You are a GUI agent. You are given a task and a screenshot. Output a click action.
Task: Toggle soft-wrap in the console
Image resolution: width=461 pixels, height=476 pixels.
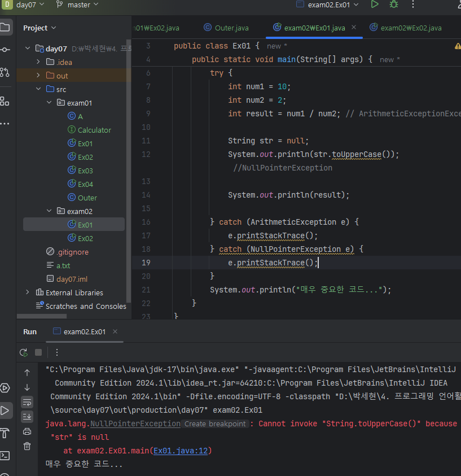pos(27,402)
